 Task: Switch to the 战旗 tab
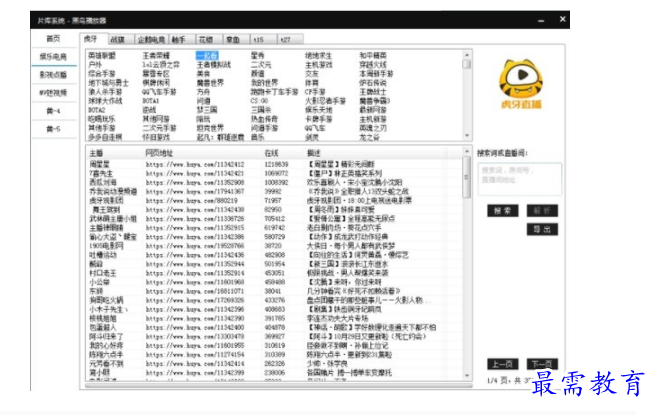pos(120,40)
